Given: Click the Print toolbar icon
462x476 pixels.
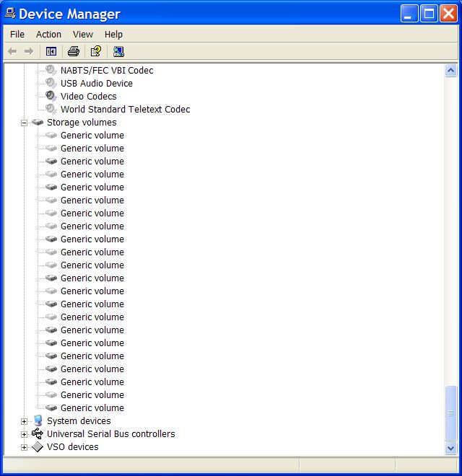Looking at the screenshot, I should coord(73,51).
